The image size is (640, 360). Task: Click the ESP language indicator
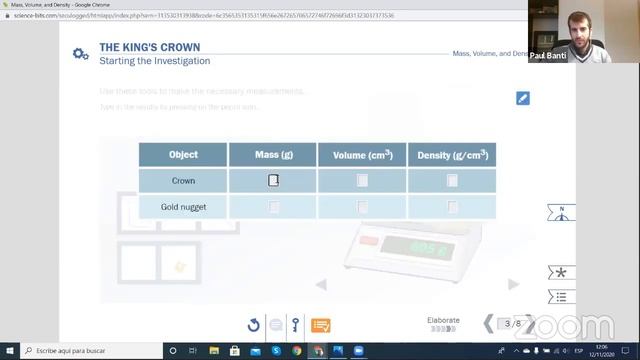pyautogui.click(x=578, y=351)
